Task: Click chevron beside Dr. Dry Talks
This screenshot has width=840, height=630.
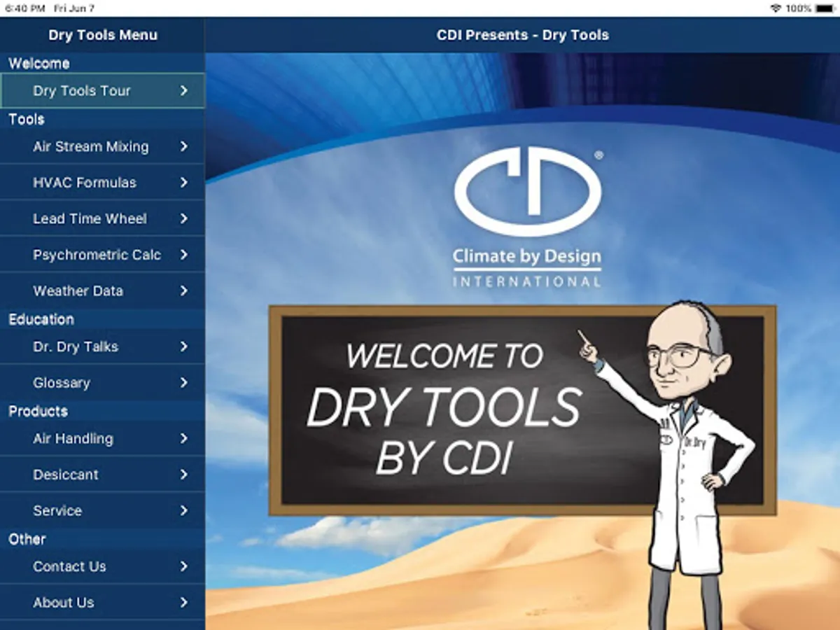Action: pyautogui.click(x=183, y=346)
